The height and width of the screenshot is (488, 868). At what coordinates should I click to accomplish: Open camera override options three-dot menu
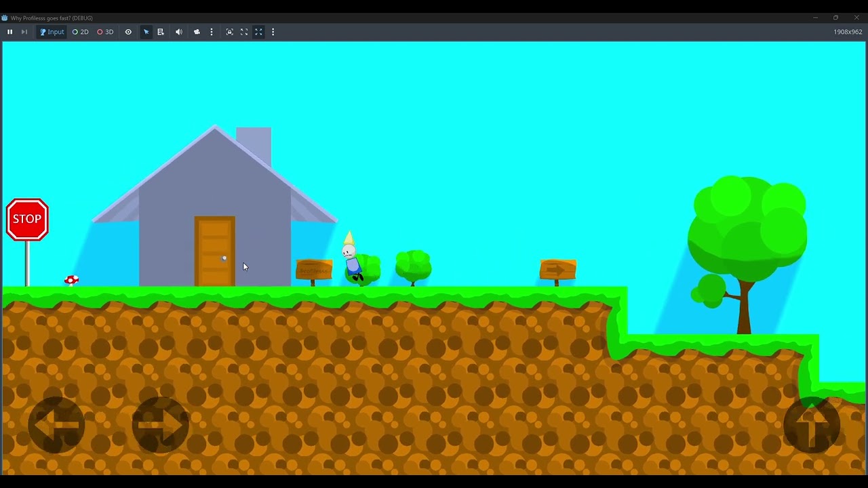212,32
